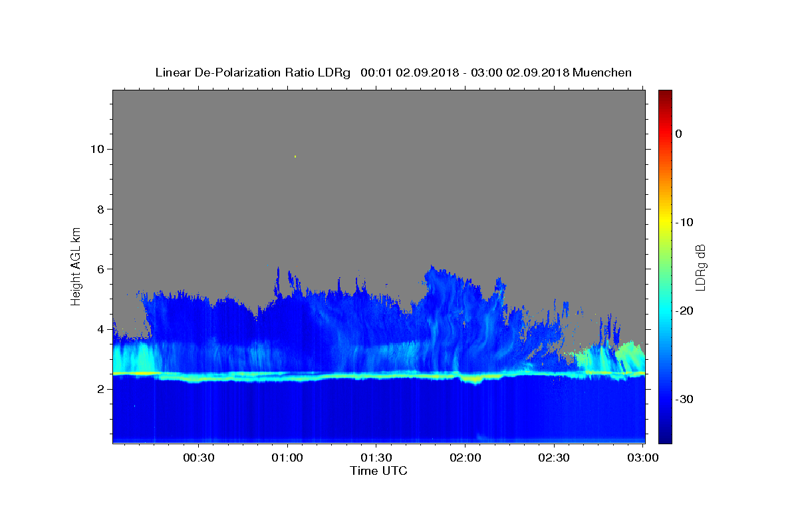Click the height tick label 6

pos(102,269)
